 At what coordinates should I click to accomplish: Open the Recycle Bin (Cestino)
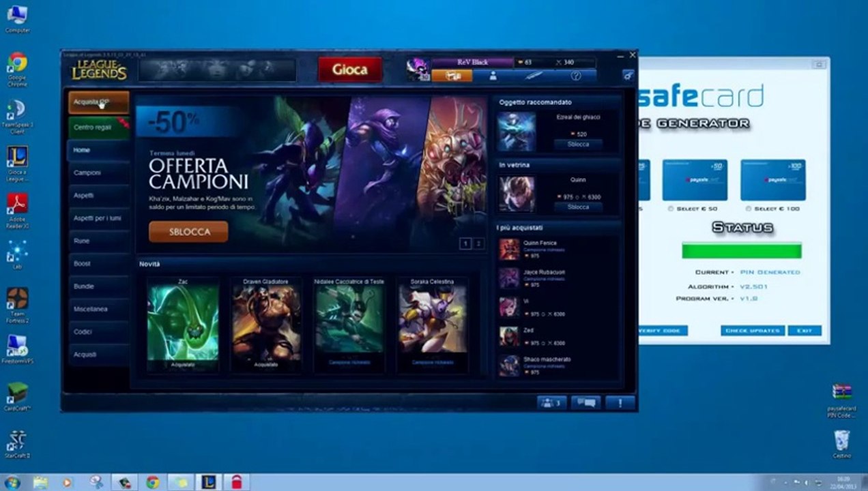841,444
